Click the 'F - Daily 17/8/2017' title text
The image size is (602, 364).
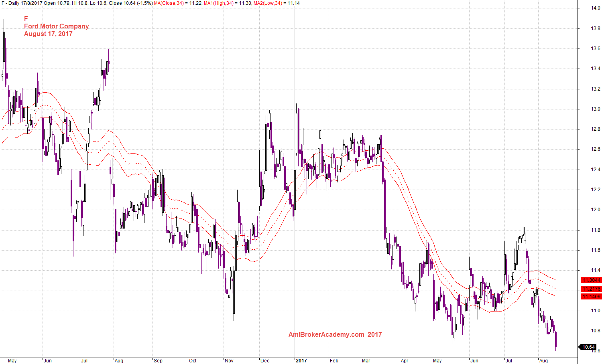[x=22, y=3]
